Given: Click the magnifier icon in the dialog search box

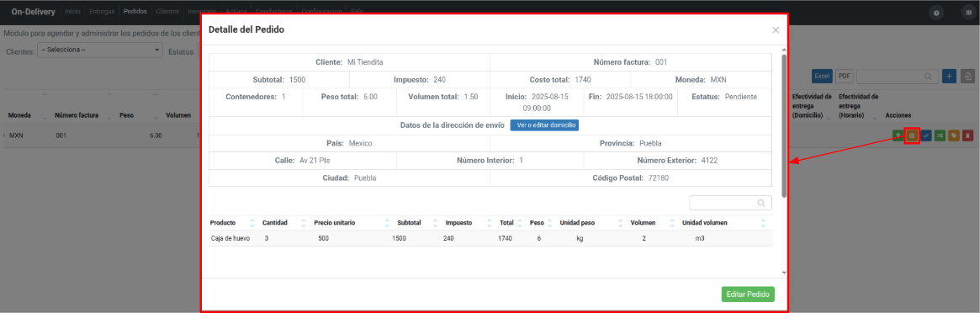Looking at the screenshot, I should [x=760, y=203].
